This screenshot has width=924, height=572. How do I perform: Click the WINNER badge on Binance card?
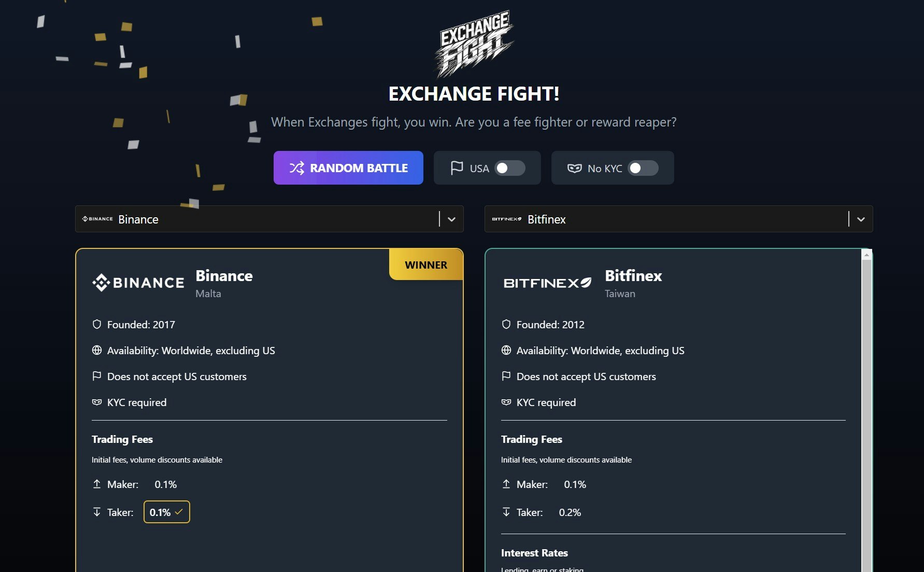click(x=426, y=264)
